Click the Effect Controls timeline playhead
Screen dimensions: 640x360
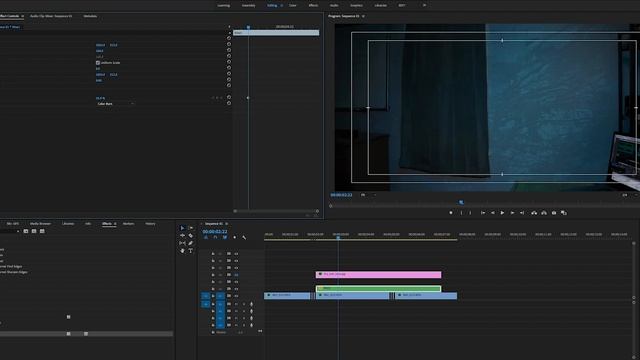tap(248, 27)
